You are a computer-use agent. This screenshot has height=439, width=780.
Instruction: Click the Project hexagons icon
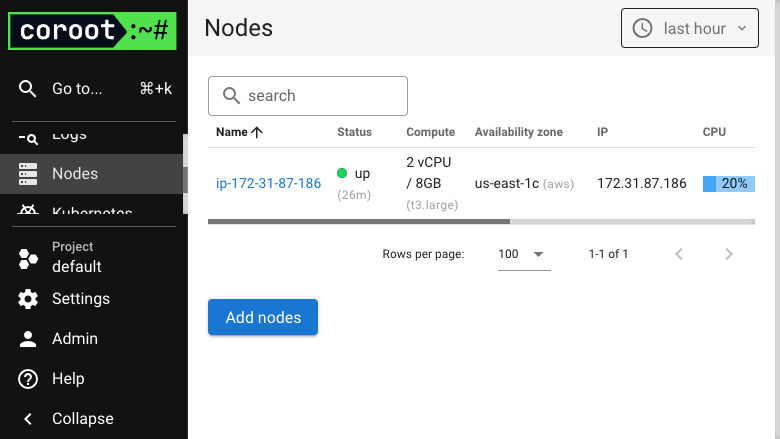tap(28, 259)
